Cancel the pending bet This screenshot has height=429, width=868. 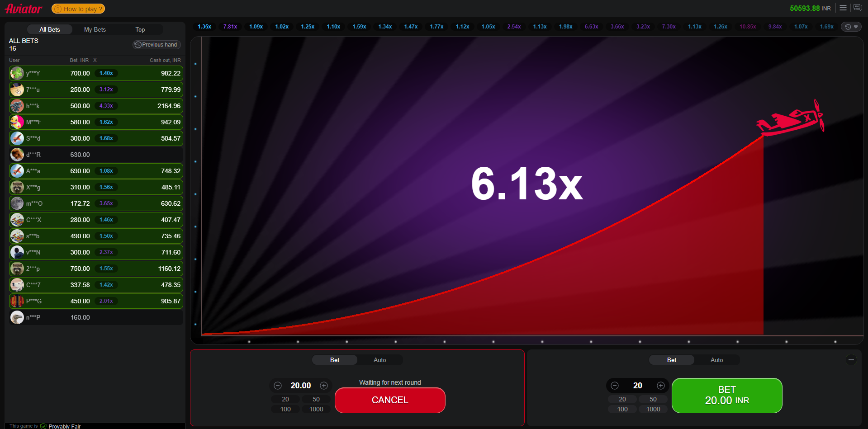[390, 400]
